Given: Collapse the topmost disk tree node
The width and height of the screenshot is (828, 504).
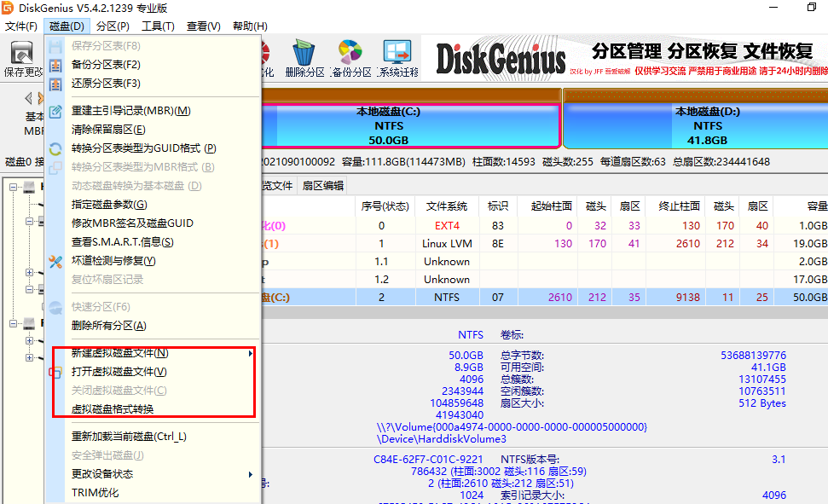Looking at the screenshot, I should (13, 187).
